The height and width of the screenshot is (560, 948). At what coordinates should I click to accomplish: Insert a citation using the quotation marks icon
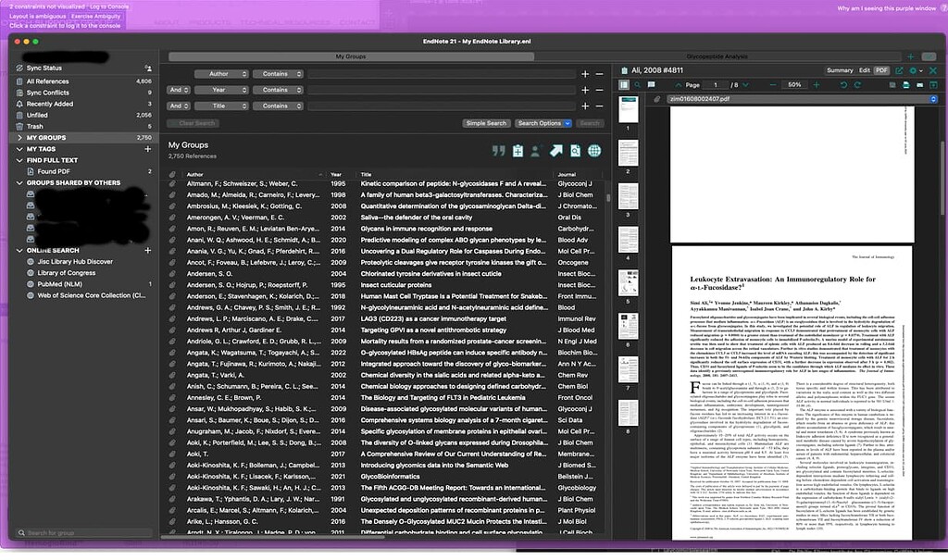coord(498,152)
